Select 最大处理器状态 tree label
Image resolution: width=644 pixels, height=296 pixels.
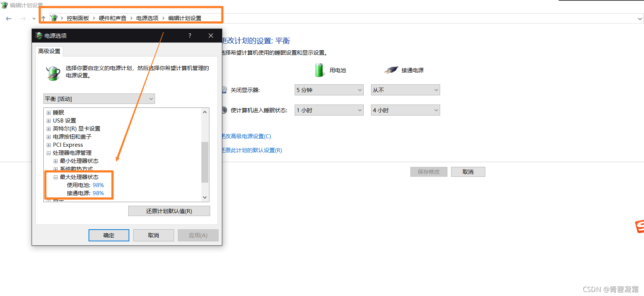[x=79, y=177]
